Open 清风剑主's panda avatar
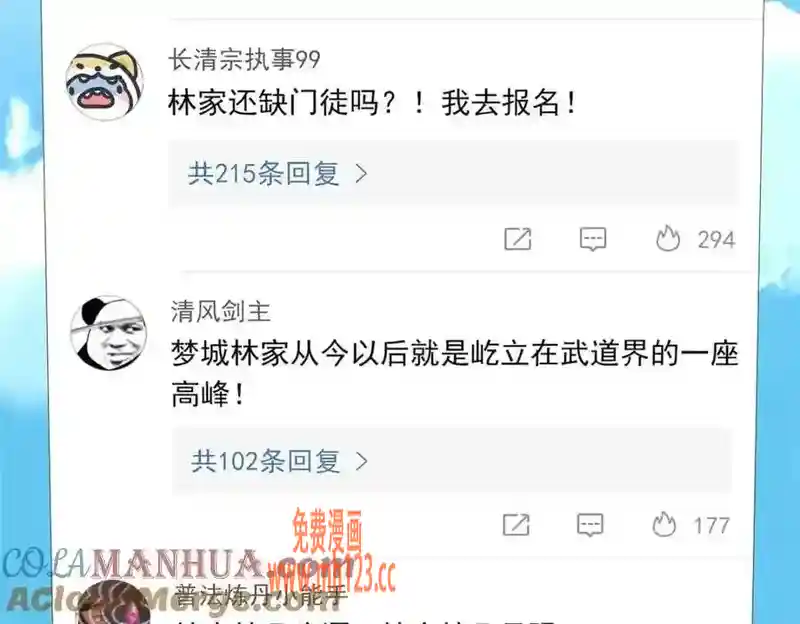The height and width of the screenshot is (624, 800). point(108,333)
